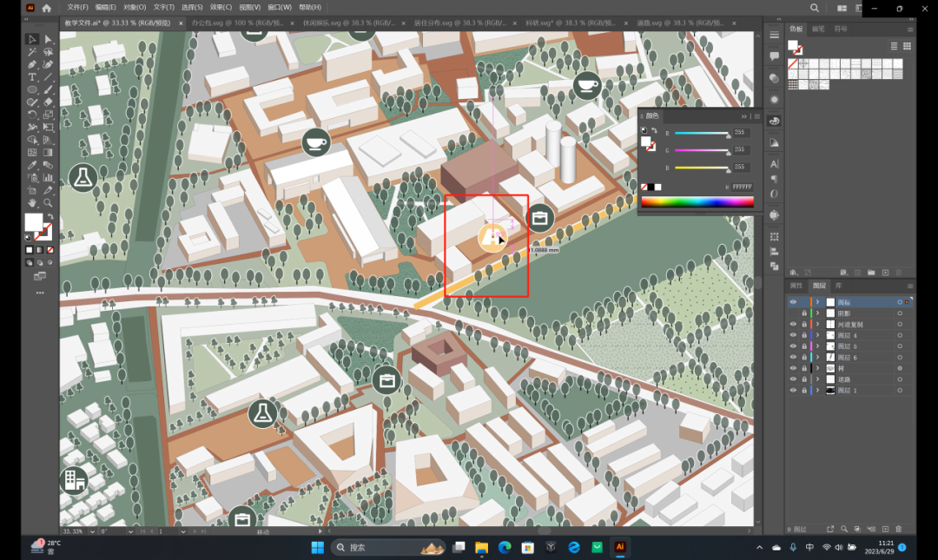Screen dimensions: 938x560
Task: Open the Windows Start menu
Action: [318, 548]
